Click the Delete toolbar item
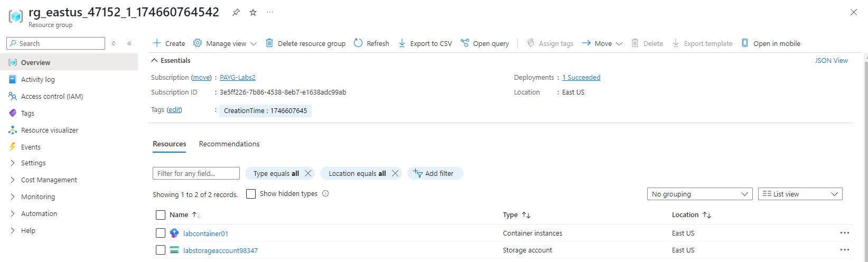This screenshot has height=262, width=868. click(647, 43)
